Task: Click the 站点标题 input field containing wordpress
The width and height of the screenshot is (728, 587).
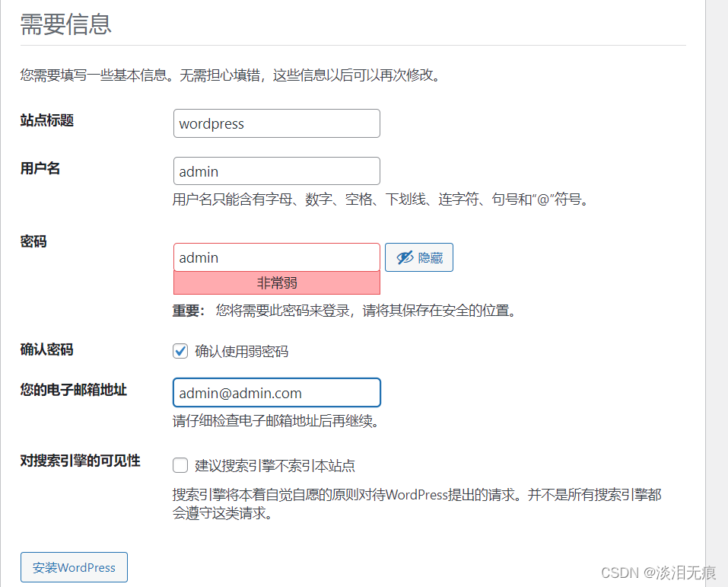Action: pyautogui.click(x=277, y=123)
